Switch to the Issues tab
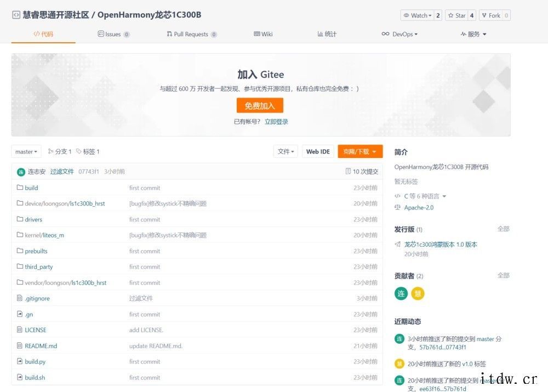The image size is (548, 392). (113, 34)
